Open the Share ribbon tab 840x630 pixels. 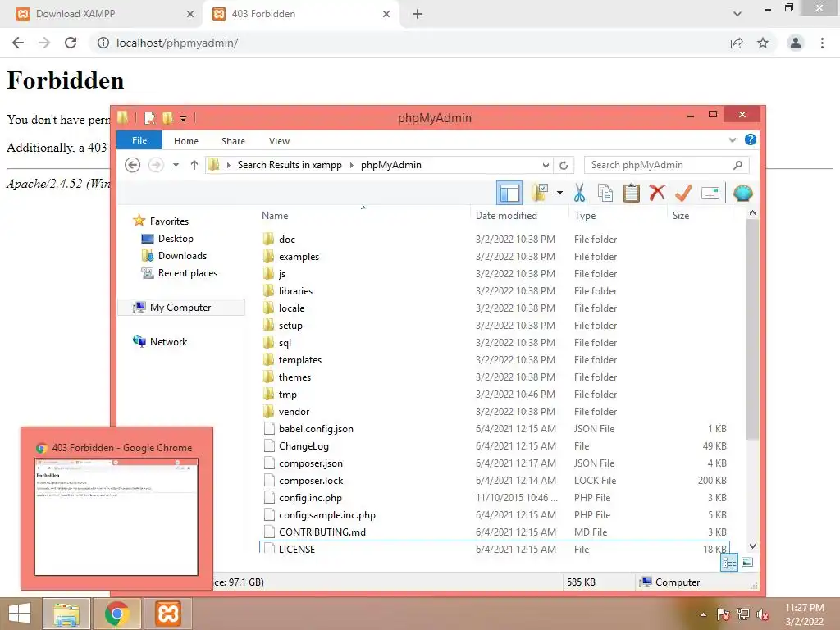233,141
